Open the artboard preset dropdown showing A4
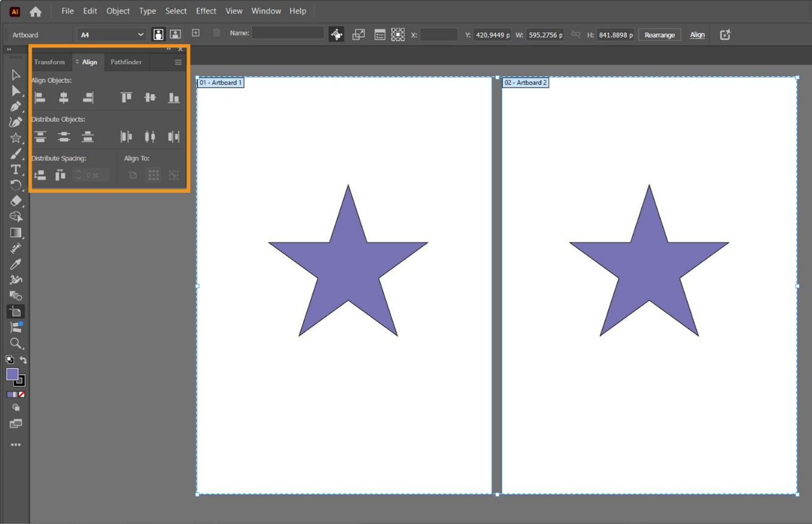812x524 pixels. (111, 35)
